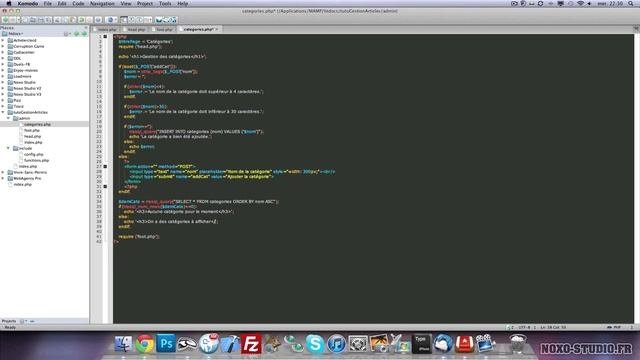Click the Places forward green arrow
Image resolution: width=640 pixels, height=360 pixels.
pyautogui.click(x=84, y=33)
